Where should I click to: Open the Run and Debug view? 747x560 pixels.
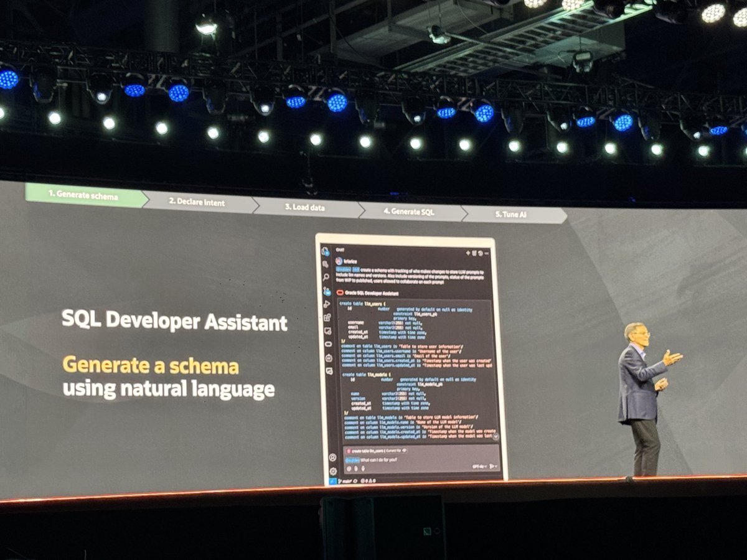[326, 304]
